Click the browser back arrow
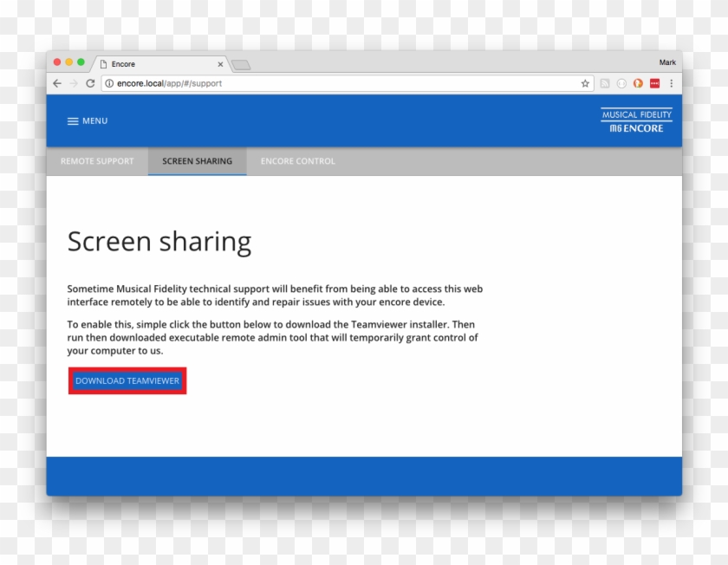The width and height of the screenshot is (728, 565). pos(57,84)
